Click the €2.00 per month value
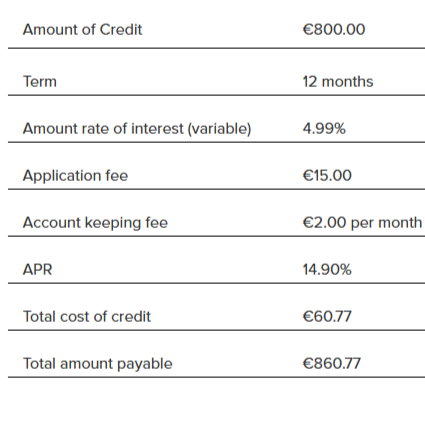This screenshot has width=425, height=425. pyautogui.click(x=362, y=223)
